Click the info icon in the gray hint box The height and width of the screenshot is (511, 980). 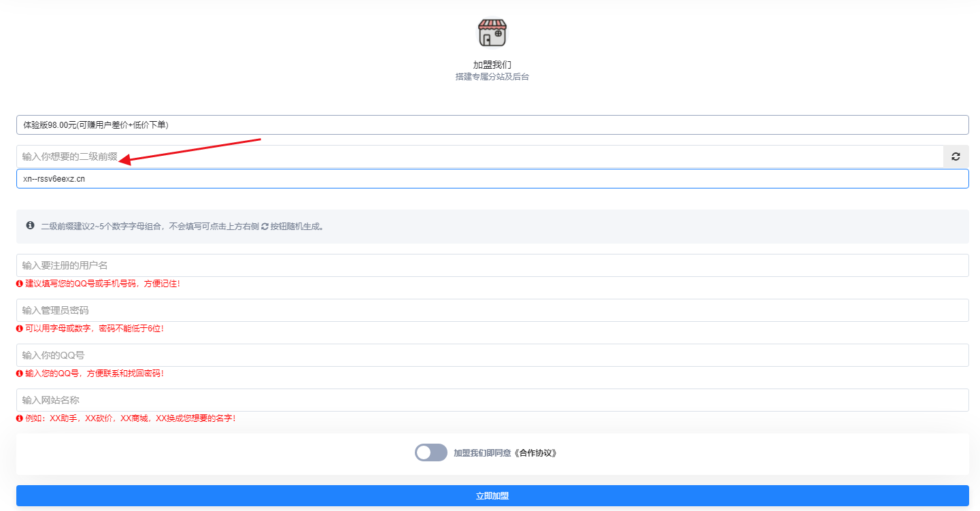[x=30, y=225]
